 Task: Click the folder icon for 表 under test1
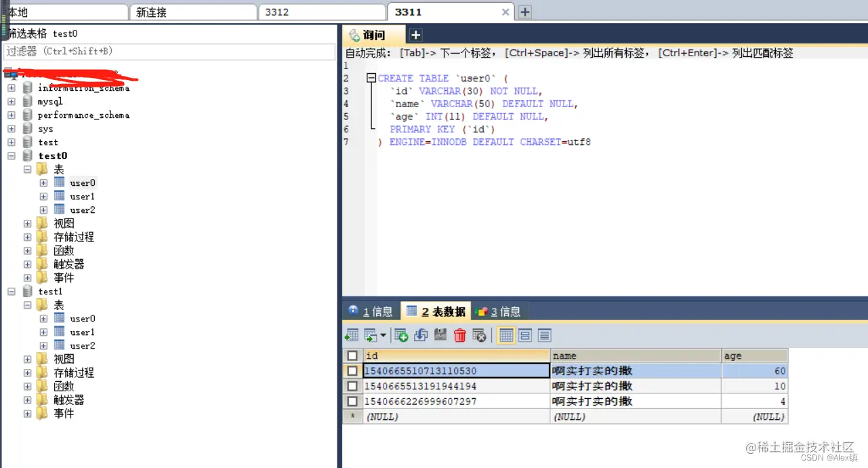coord(42,305)
